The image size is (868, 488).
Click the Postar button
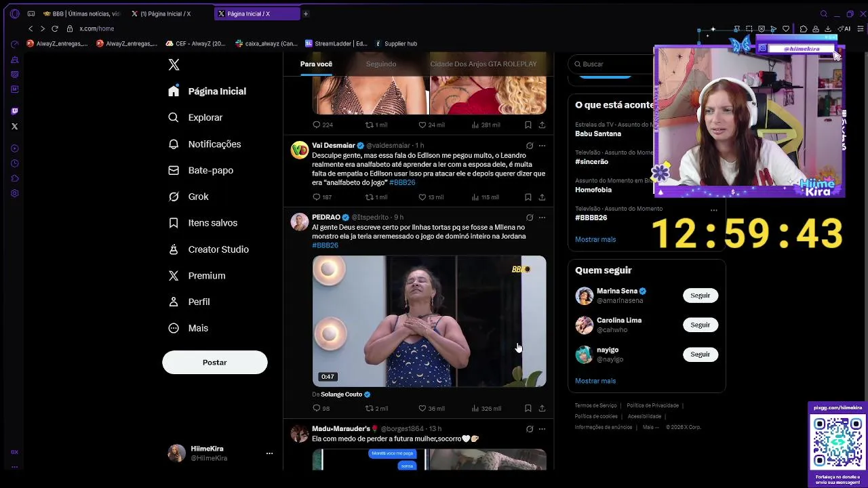(214, 362)
